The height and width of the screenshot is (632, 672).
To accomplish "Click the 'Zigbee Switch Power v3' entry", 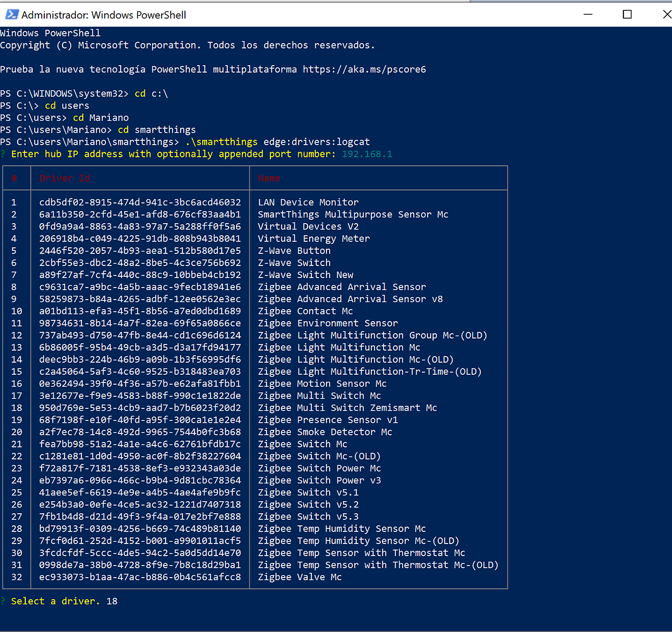I will coord(320,480).
